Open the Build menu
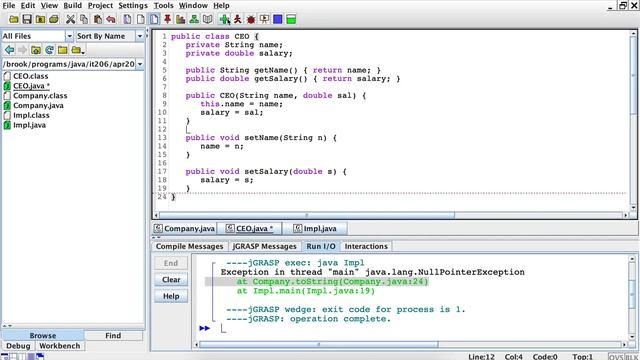 [x=73, y=5]
